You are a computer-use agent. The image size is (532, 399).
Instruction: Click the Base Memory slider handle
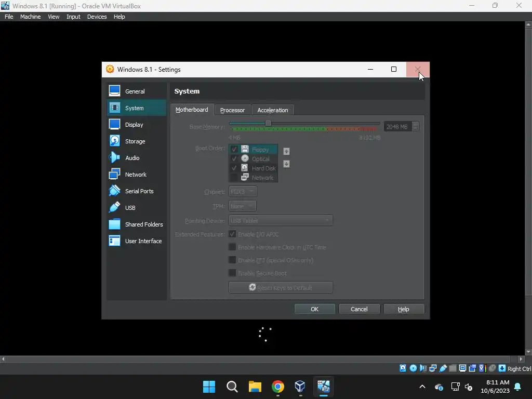(x=268, y=124)
